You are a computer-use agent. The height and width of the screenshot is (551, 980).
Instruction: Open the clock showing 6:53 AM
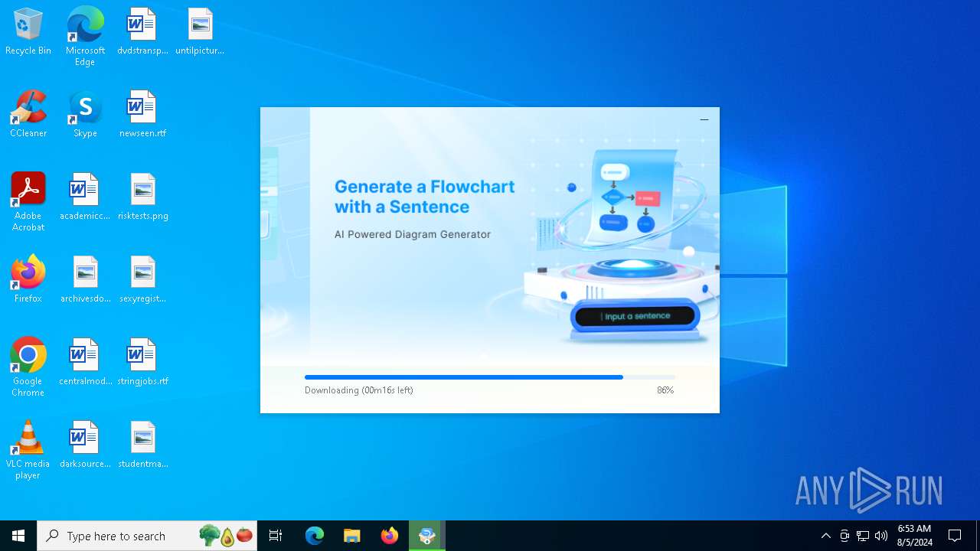(x=915, y=536)
